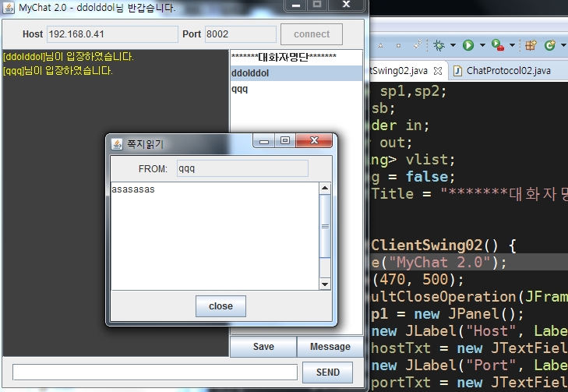Screen dimensions: 568x392
Task: Click the SEND button
Action: 327,373
